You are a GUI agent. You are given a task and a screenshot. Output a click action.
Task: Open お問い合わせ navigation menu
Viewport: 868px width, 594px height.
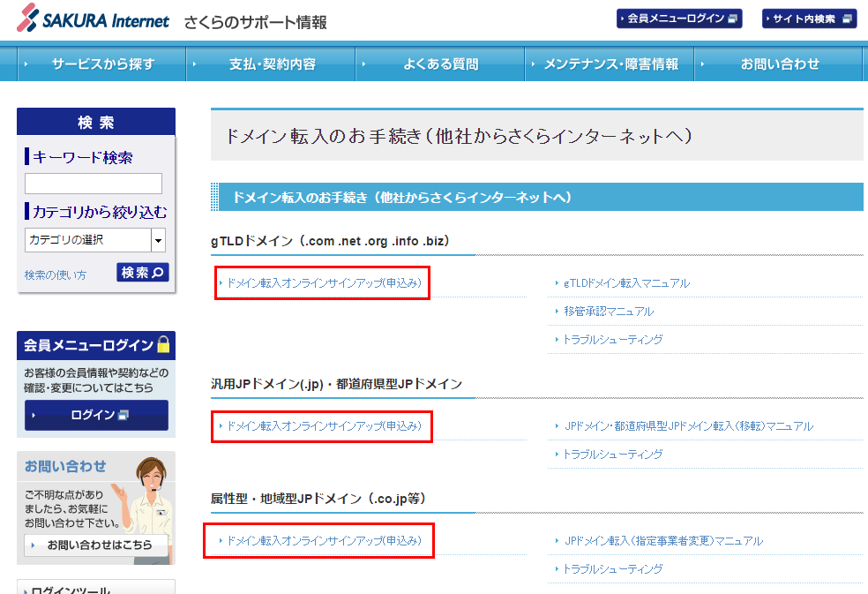click(x=779, y=64)
